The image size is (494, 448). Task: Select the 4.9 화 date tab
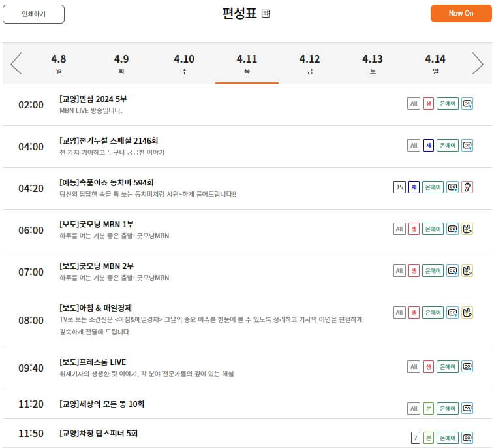(121, 63)
